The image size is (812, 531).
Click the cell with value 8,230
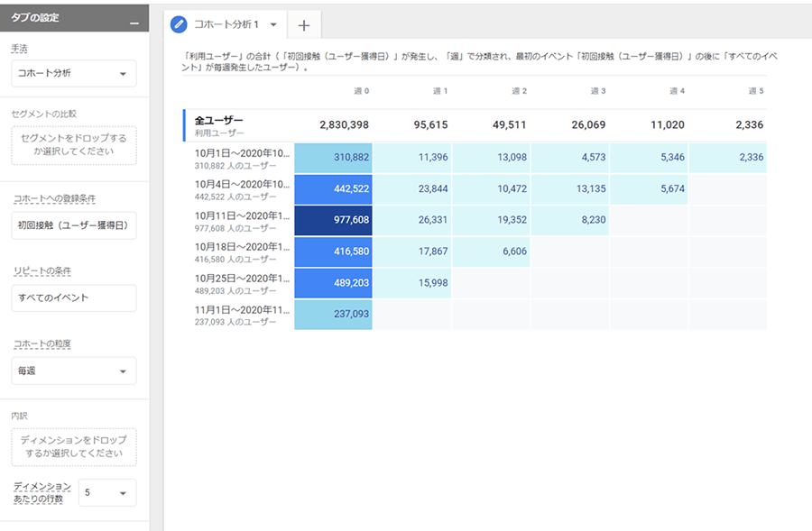pyautogui.click(x=570, y=221)
